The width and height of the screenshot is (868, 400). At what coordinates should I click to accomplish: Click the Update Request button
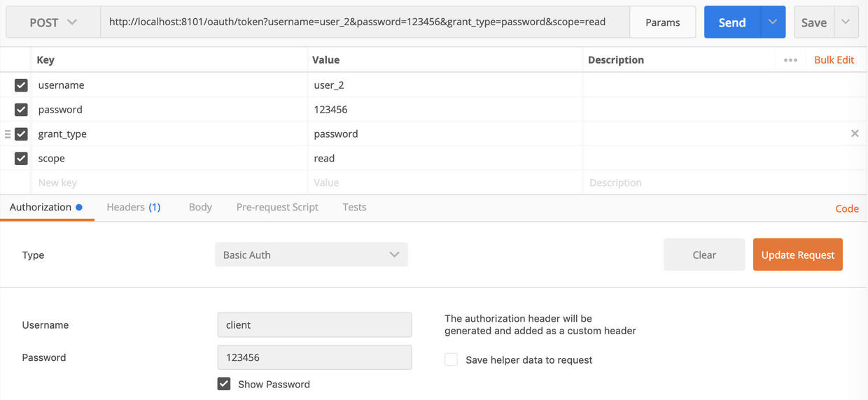[x=797, y=255]
